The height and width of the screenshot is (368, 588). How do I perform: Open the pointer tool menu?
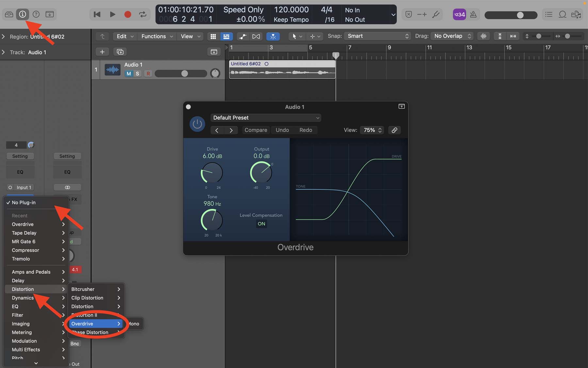[297, 36]
